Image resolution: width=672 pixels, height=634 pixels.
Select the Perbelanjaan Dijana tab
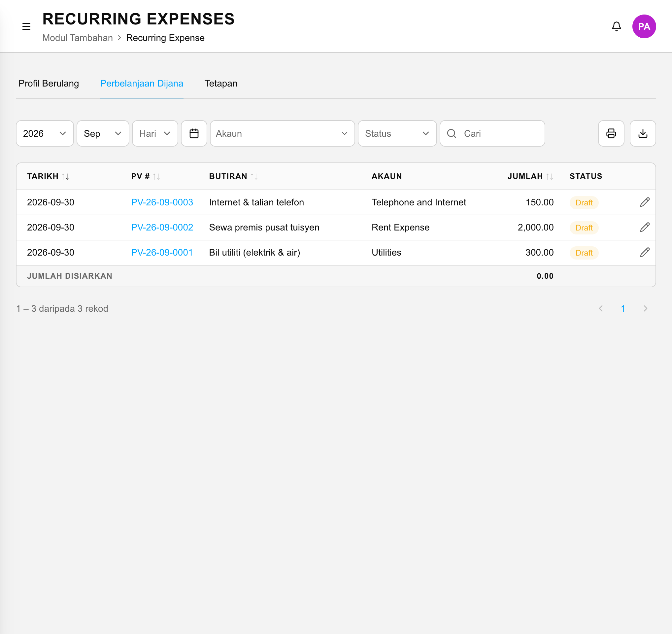142,84
